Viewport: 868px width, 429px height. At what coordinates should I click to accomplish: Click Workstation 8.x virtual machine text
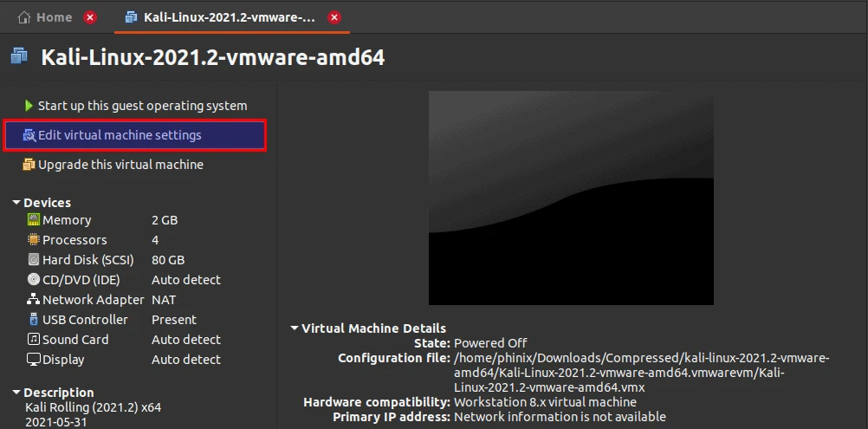pyautogui.click(x=545, y=402)
